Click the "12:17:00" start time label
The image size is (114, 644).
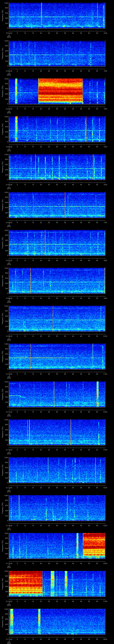click(9, 639)
